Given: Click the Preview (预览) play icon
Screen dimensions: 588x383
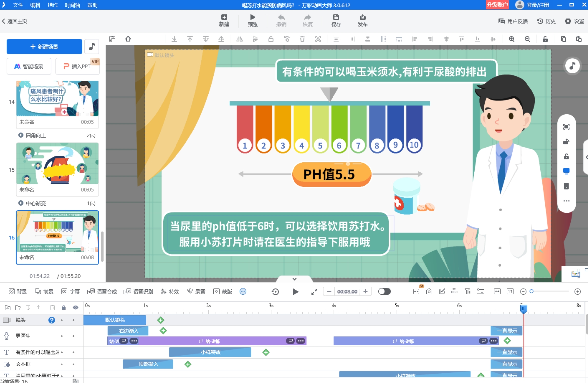Looking at the screenshot, I should tap(253, 20).
